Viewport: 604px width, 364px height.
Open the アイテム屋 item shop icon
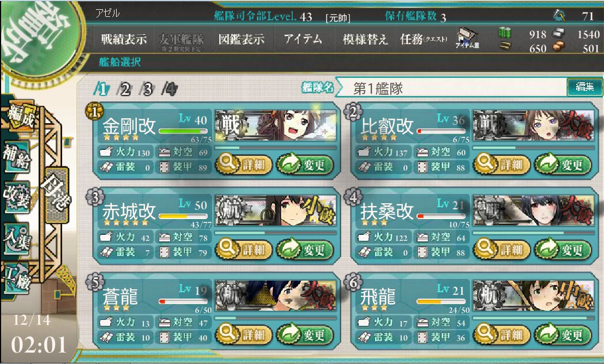click(467, 39)
